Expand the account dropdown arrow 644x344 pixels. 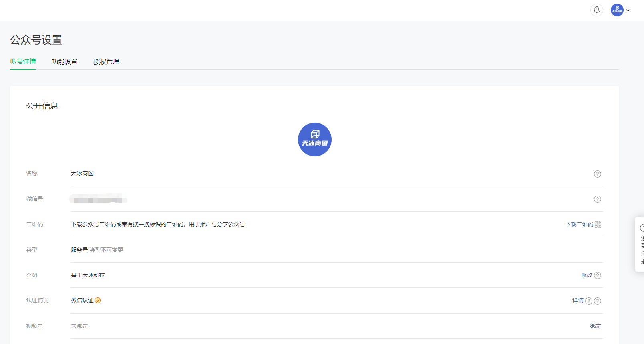pos(628,10)
